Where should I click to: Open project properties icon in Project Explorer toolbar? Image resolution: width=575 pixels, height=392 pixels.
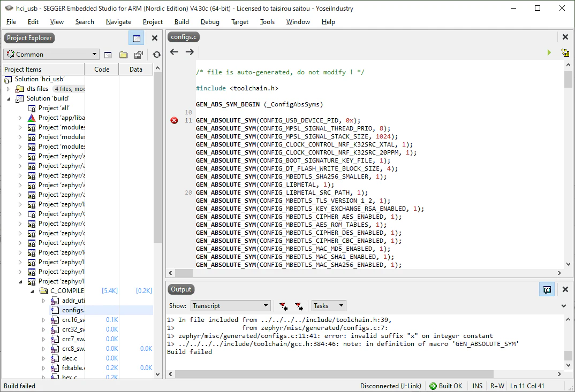pyautogui.click(x=139, y=55)
